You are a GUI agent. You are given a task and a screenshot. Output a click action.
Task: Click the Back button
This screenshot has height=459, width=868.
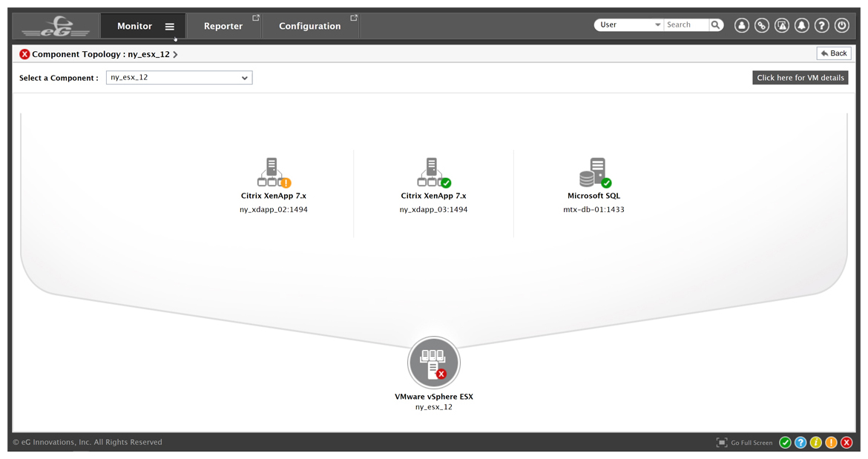click(834, 53)
